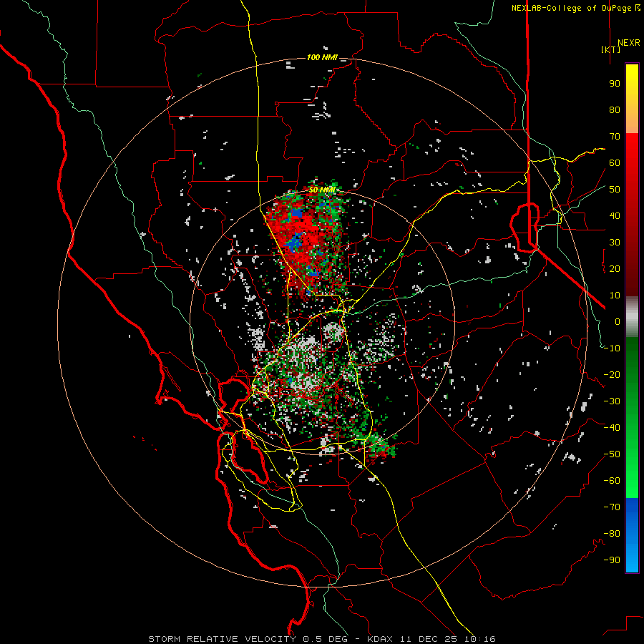Select the 50 NMI range ring label
Screen dimensions: 644x644
[322, 190]
